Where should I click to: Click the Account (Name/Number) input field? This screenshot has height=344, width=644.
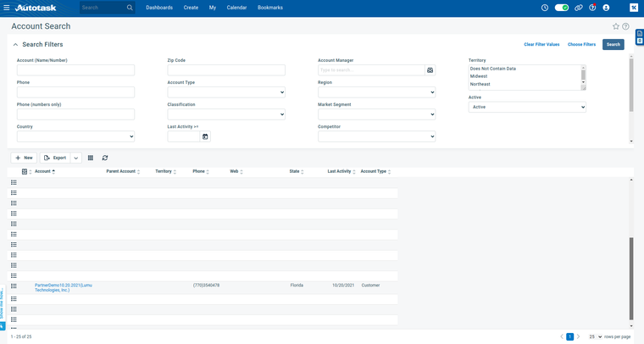(75, 70)
